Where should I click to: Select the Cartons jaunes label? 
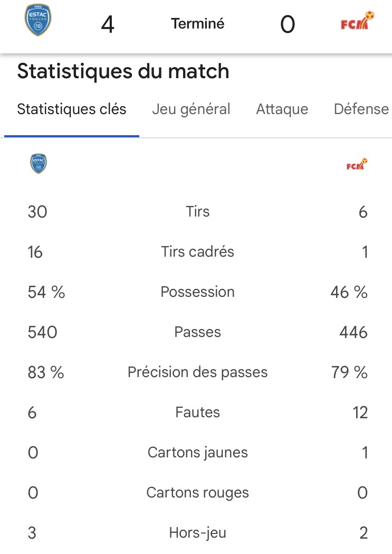click(198, 453)
